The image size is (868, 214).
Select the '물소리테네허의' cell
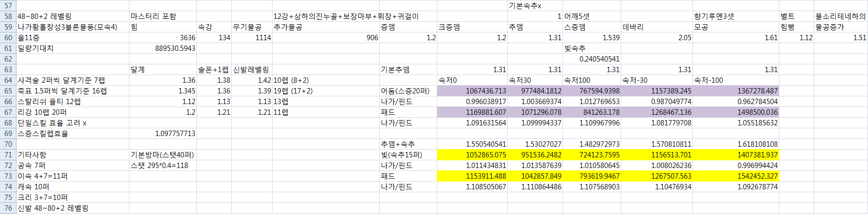pos(840,16)
